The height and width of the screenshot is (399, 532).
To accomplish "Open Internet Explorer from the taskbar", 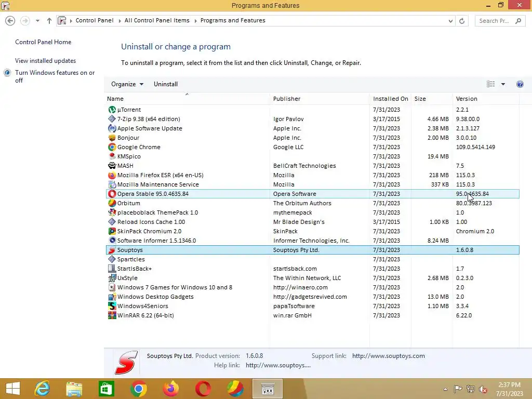I will pyautogui.click(x=42, y=389).
